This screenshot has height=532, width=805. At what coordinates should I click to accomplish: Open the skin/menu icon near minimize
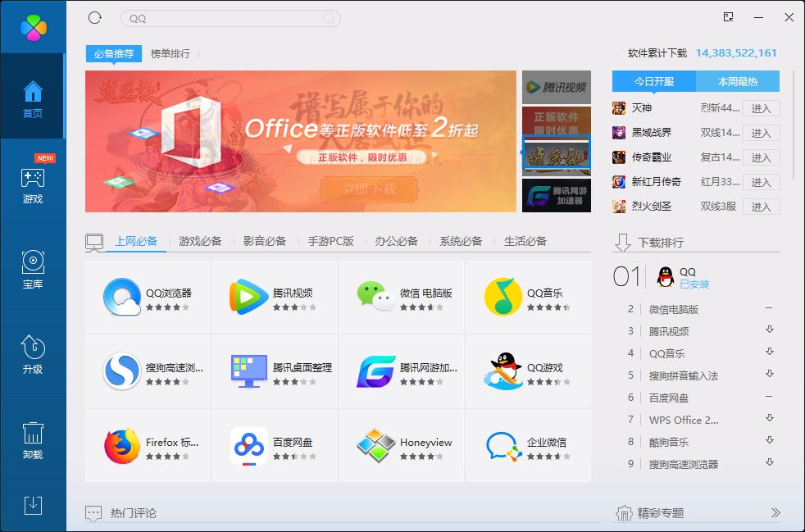728,17
